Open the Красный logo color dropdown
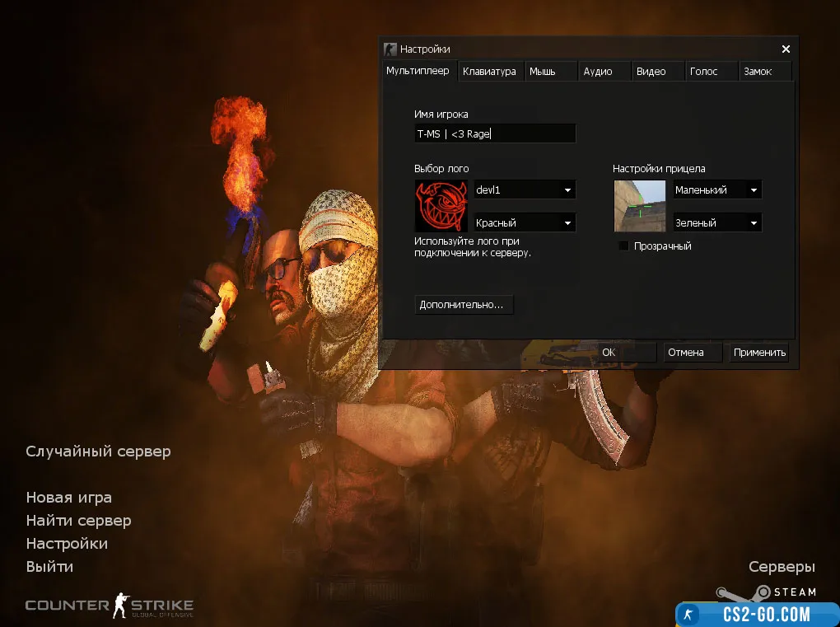Screen dimensions: 840x627 click(x=525, y=223)
